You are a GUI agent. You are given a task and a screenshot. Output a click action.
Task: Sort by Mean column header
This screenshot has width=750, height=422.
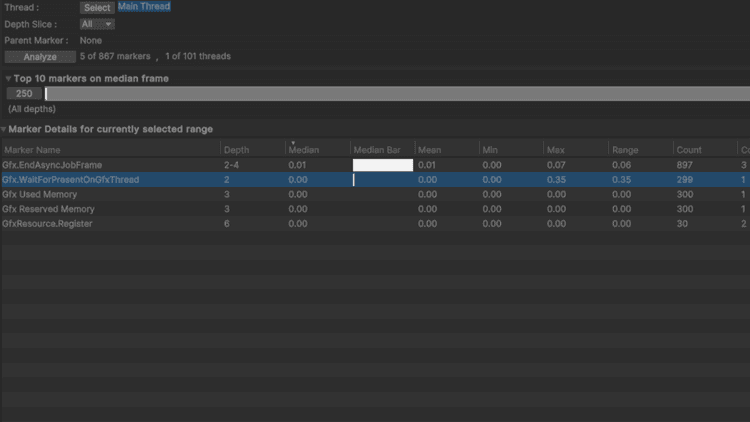tap(430, 150)
